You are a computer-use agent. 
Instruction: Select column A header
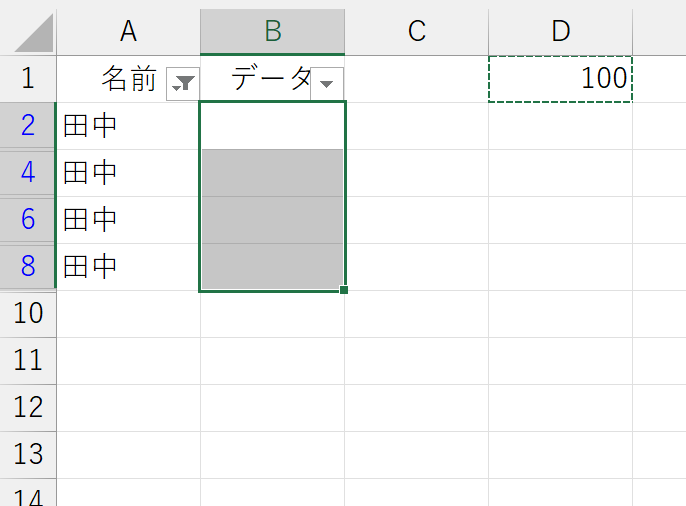coord(129,31)
